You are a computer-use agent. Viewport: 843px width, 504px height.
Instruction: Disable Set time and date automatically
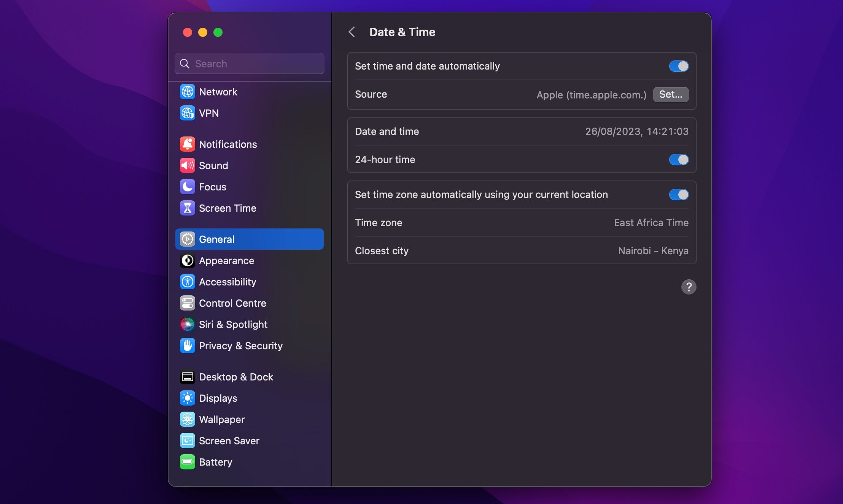(x=679, y=66)
